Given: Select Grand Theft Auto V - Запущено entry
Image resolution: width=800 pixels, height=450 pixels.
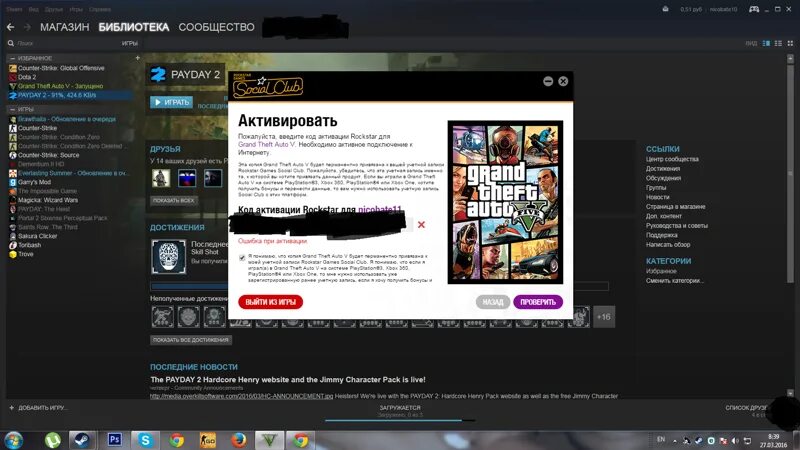Looking at the screenshot, I should tap(60, 86).
